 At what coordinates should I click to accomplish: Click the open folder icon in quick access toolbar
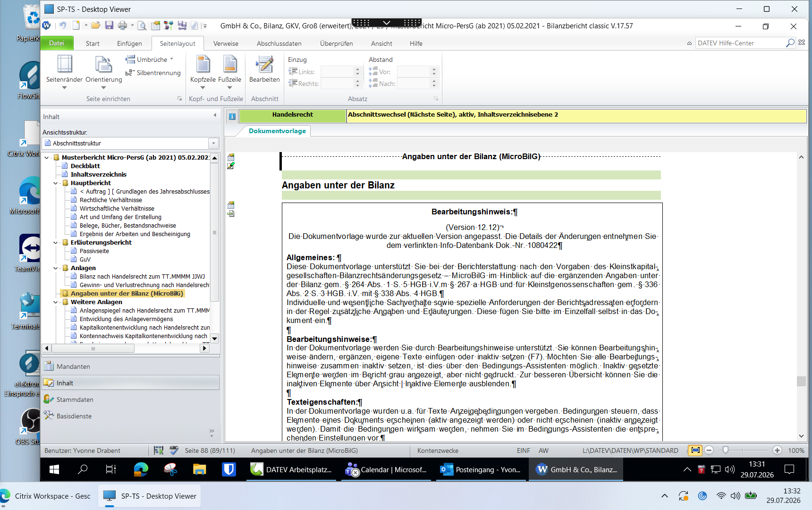(96, 25)
